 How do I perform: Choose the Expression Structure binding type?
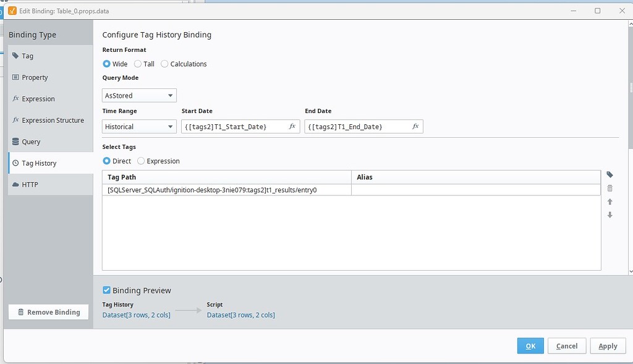coord(53,120)
